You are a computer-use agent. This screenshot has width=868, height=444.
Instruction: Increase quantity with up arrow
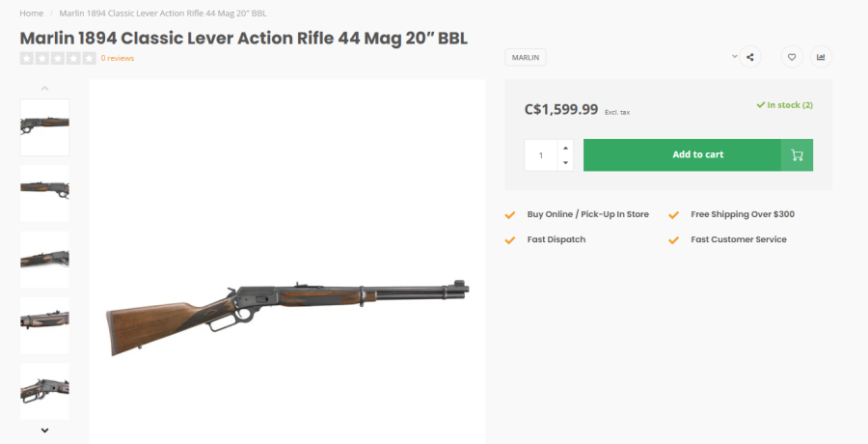click(564, 148)
